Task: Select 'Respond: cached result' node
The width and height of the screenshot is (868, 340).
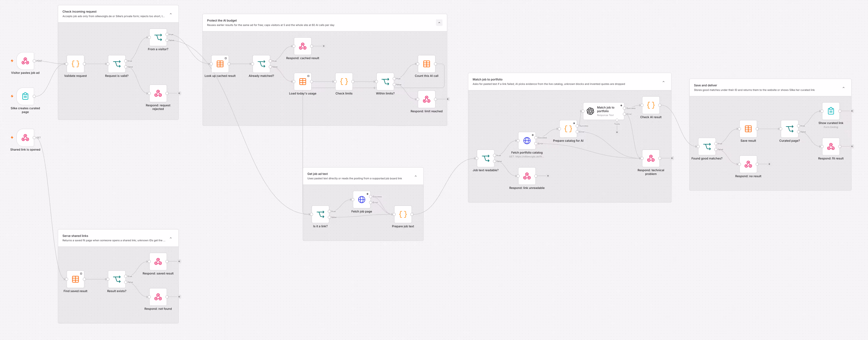Action: pyautogui.click(x=303, y=46)
